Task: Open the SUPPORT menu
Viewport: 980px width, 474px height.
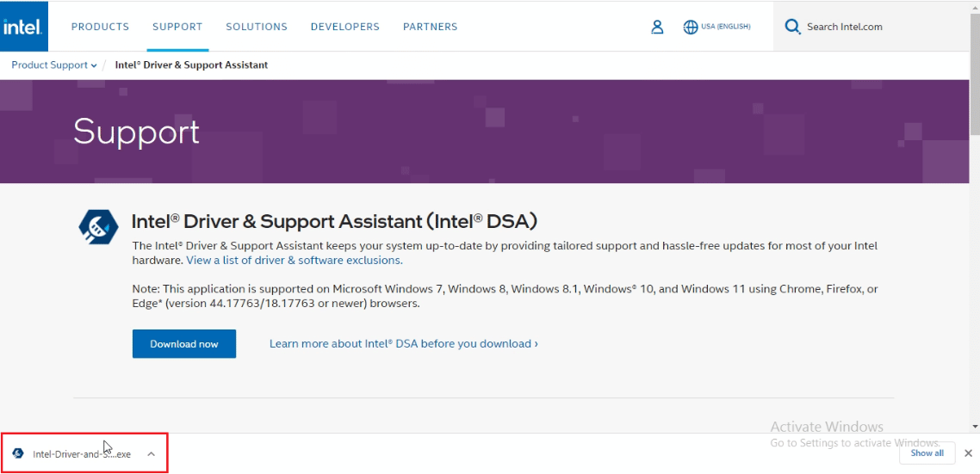Action: pyautogui.click(x=177, y=27)
